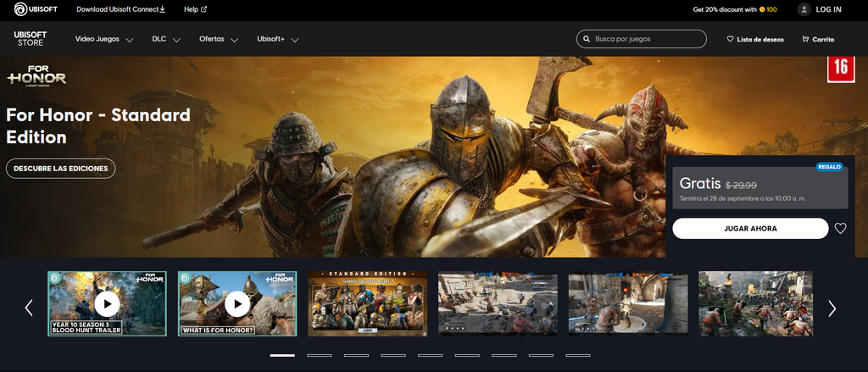
Task: Expand the Ubisoft+ chevron
Action: (x=295, y=40)
